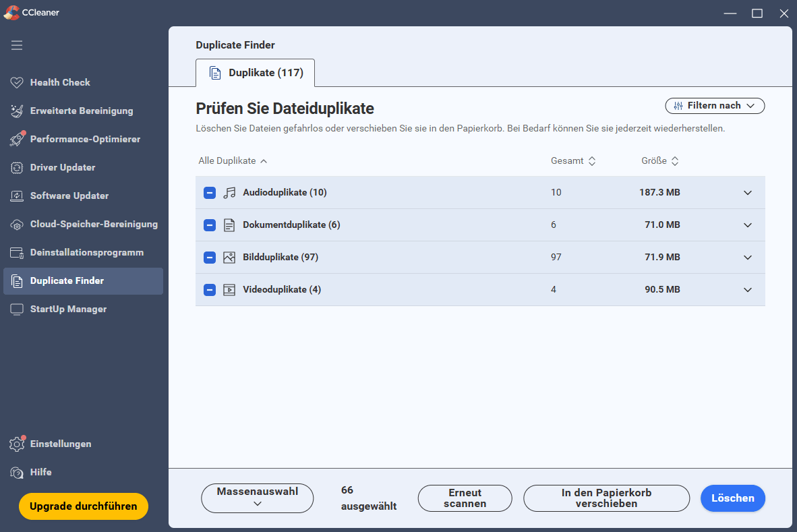The height and width of the screenshot is (532, 797).
Task: Maximize the CCleaner window
Action: (x=757, y=13)
